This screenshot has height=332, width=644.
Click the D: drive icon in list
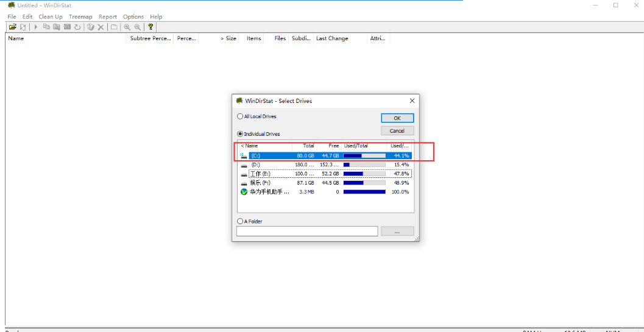244,164
